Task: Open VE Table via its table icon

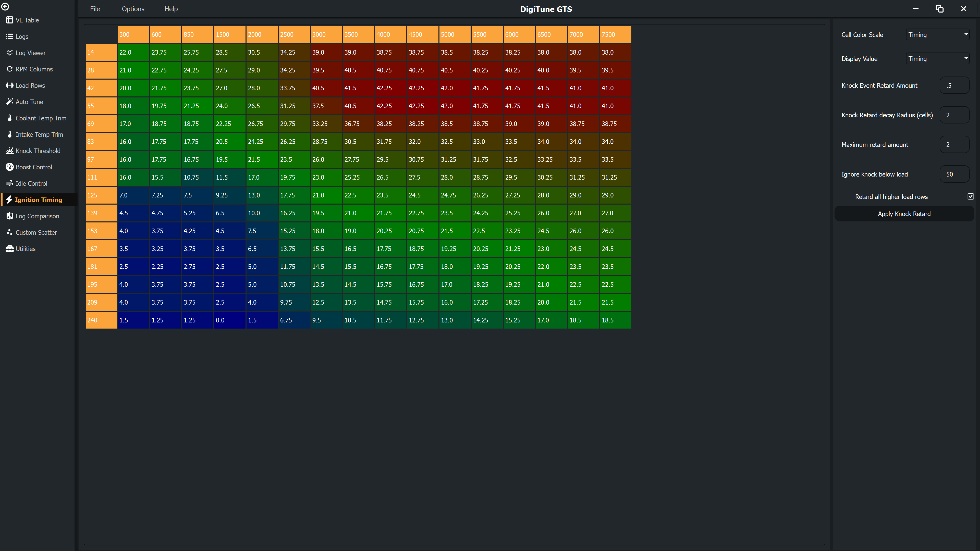Action: tap(9, 20)
